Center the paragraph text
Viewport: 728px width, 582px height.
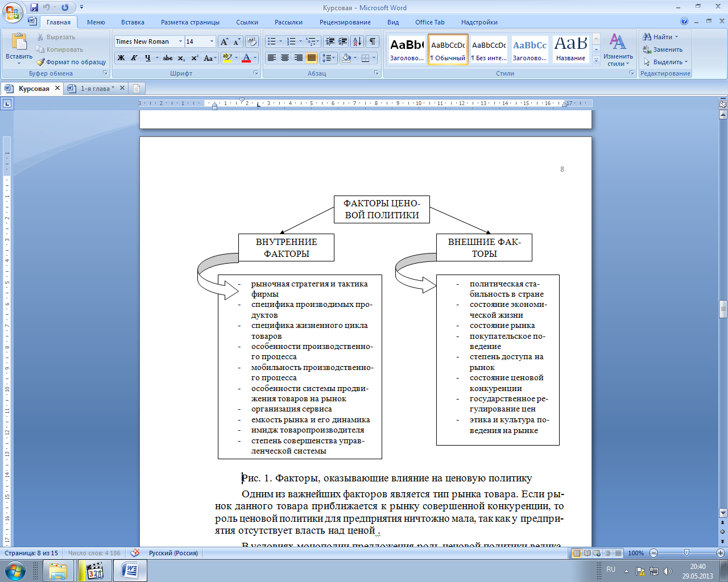pos(285,58)
